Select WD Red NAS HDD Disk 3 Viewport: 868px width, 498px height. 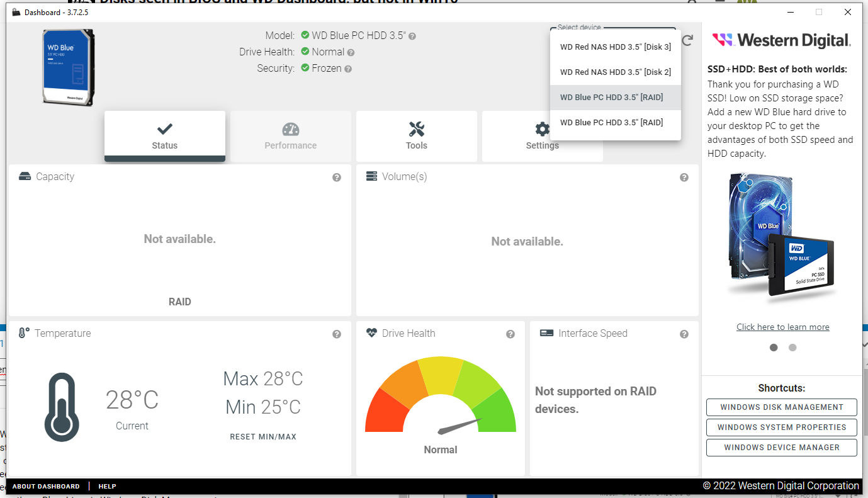tap(616, 47)
